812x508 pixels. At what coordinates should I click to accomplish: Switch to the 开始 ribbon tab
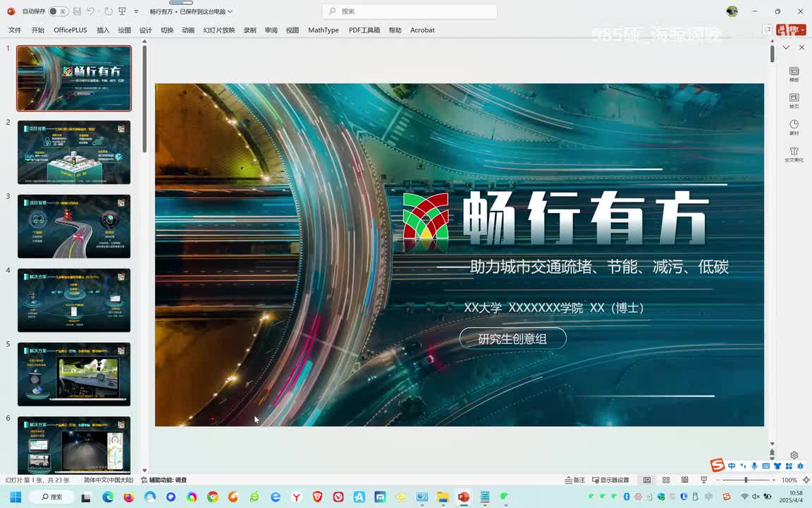click(x=38, y=30)
